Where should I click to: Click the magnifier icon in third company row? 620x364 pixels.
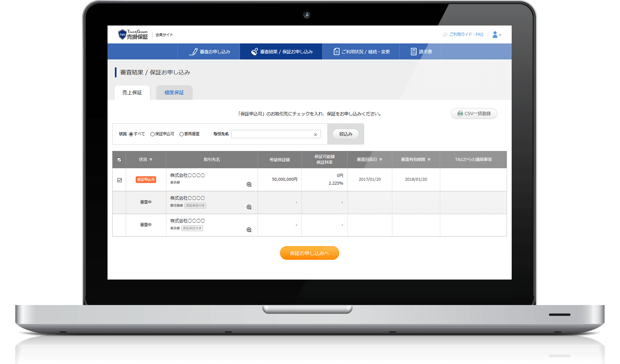coord(249,230)
